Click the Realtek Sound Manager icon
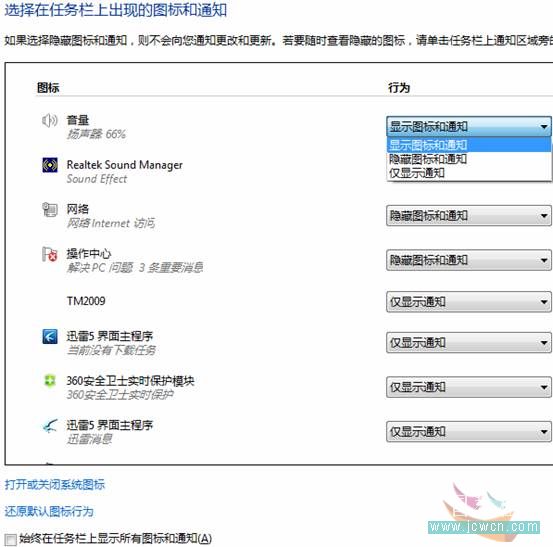The image size is (553, 547). 50,165
